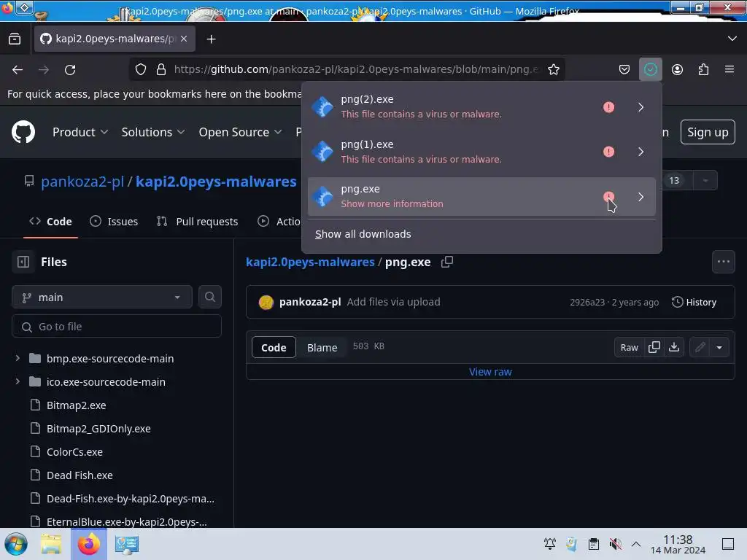Open Bitmap2_GDIOnly.exe file
The width and height of the screenshot is (747, 560).
point(98,429)
